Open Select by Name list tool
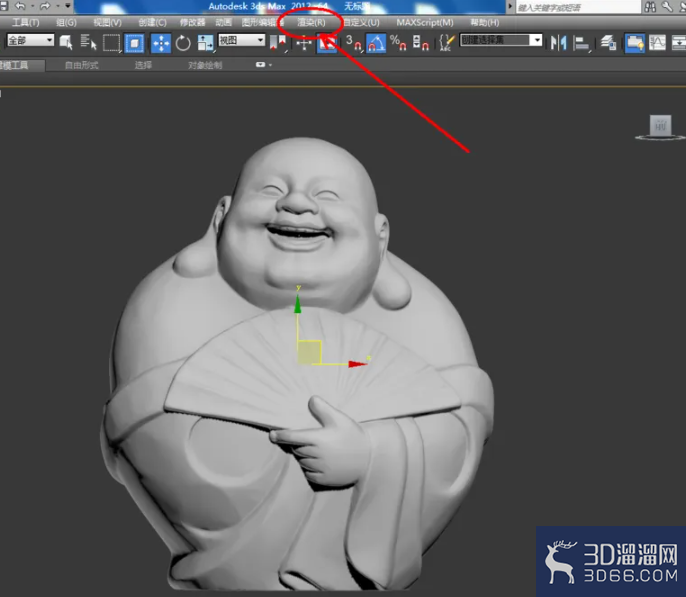Screen dimensions: 686x597 88,42
